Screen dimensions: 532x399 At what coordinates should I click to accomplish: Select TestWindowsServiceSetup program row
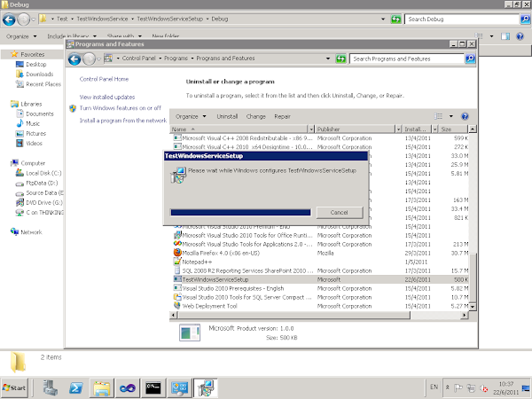point(321,279)
